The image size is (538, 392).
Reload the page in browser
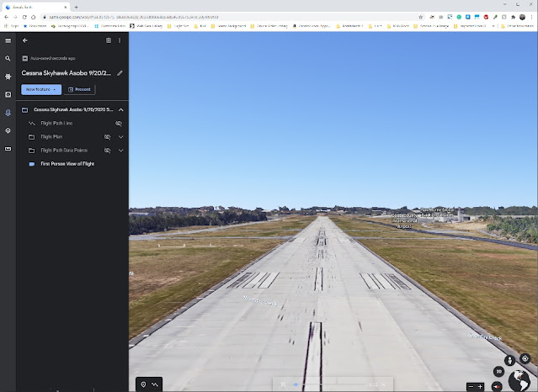(x=24, y=17)
